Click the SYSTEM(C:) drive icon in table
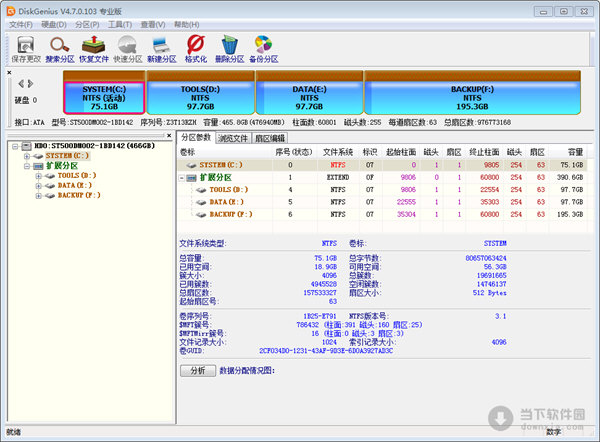This screenshot has width=600, height=442. [191, 165]
